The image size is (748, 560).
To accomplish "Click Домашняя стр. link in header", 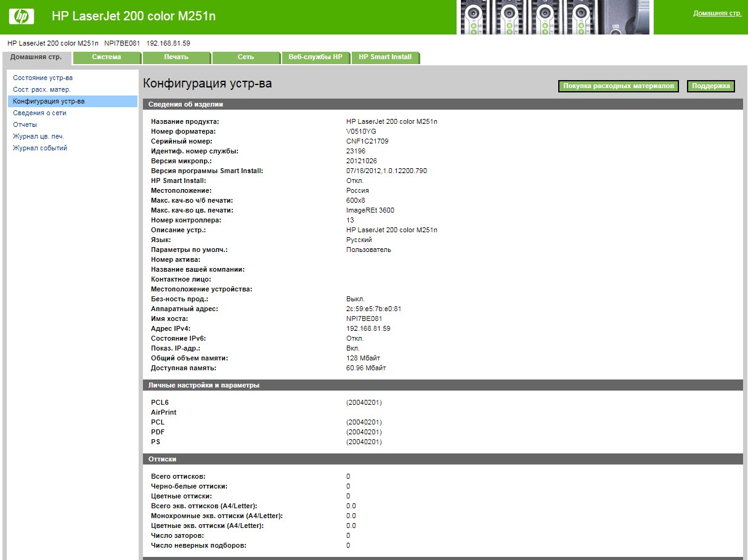I will coord(717,13).
